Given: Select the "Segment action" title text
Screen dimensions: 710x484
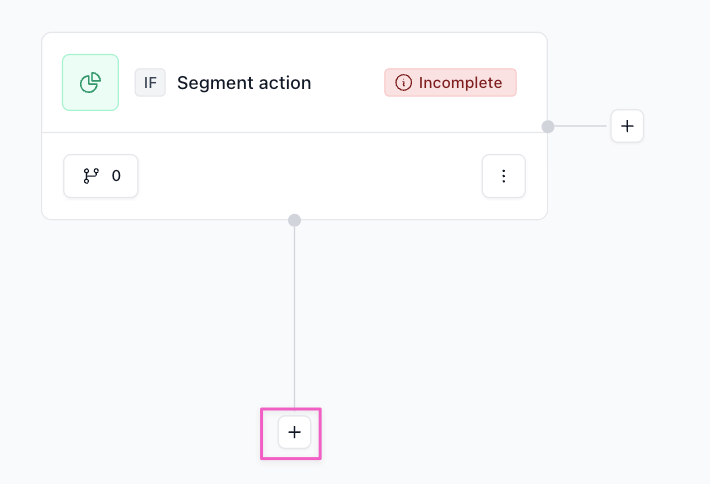Looking at the screenshot, I should [x=244, y=83].
